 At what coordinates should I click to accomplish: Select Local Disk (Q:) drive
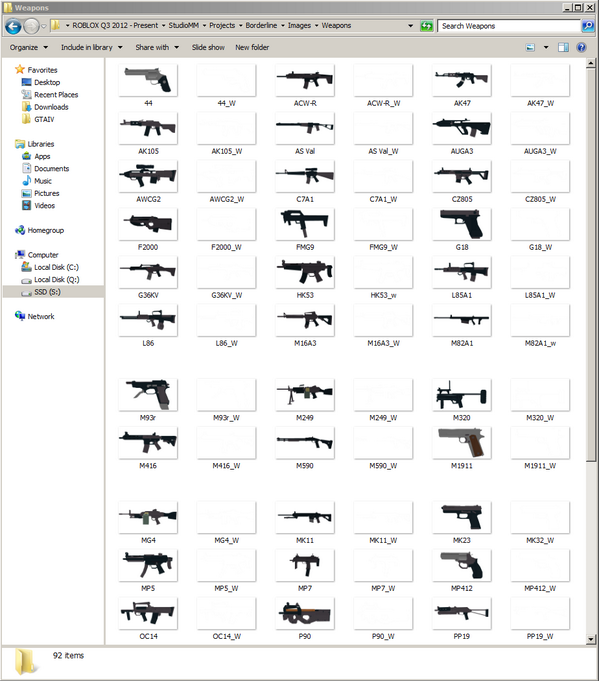(50, 279)
